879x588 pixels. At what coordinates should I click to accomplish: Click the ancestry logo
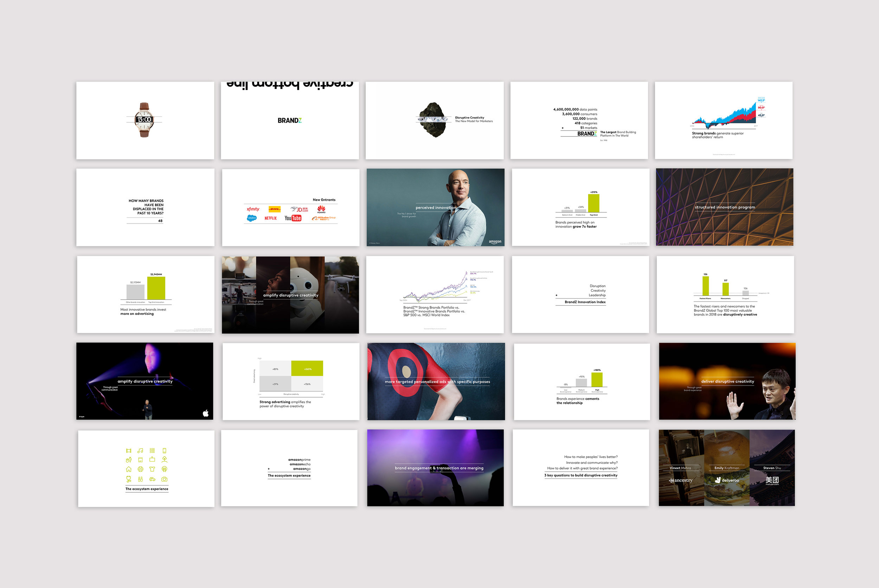tap(681, 480)
